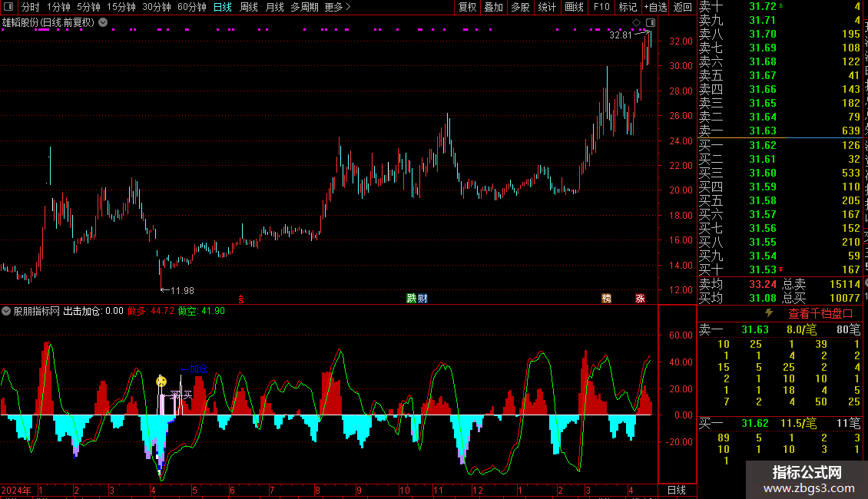Click the 叠加 overlay button
This screenshot has width=868, height=499.
coord(494,7)
